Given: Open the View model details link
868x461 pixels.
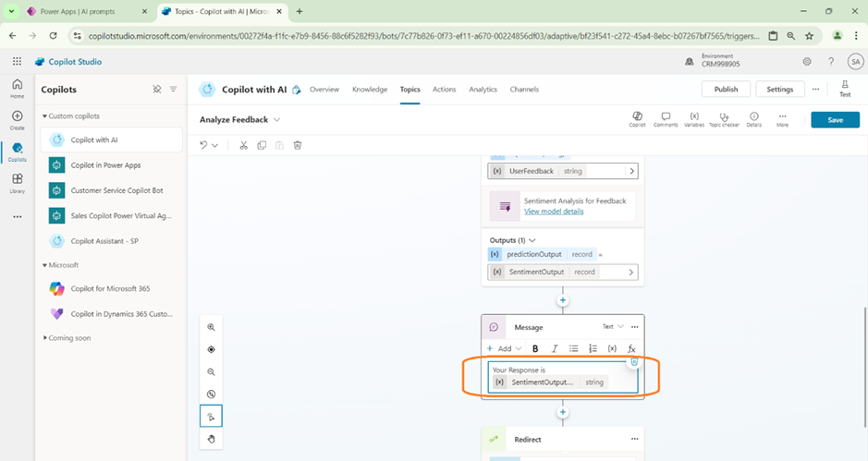Looking at the screenshot, I should tap(553, 212).
